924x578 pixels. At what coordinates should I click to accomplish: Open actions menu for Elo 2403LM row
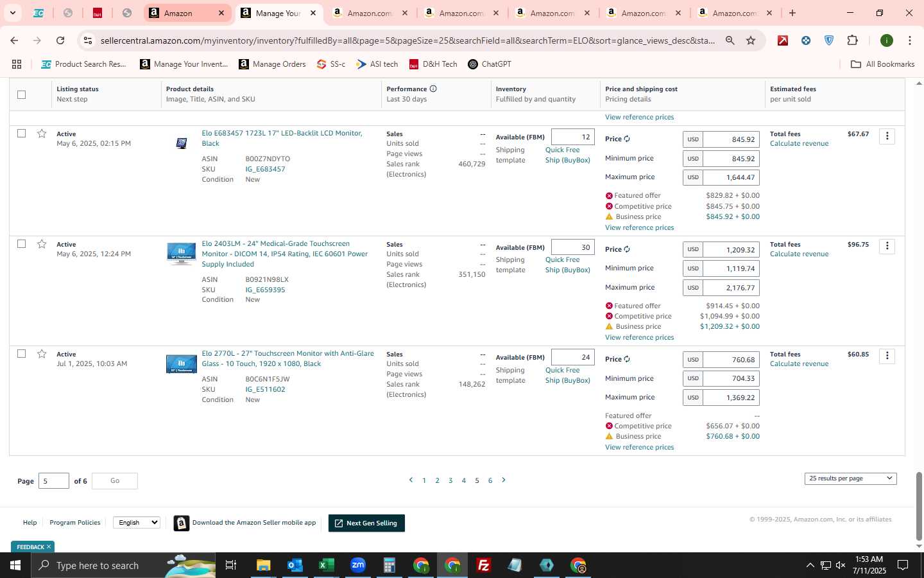(x=887, y=247)
